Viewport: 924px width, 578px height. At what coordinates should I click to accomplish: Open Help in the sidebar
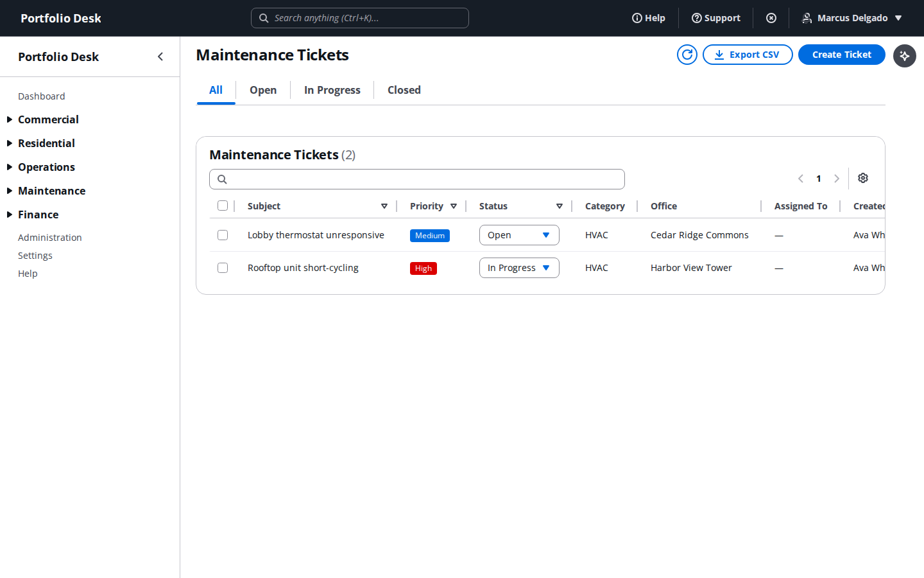[28, 274]
